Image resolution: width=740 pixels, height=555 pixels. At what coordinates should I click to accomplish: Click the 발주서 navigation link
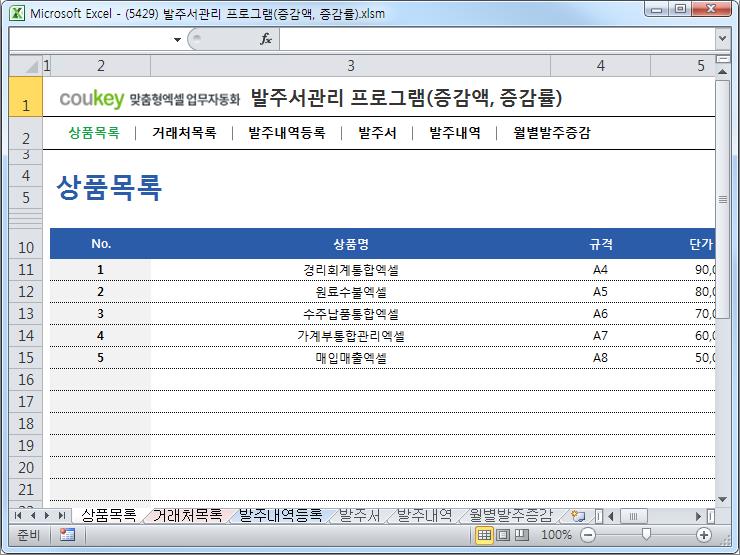377,133
